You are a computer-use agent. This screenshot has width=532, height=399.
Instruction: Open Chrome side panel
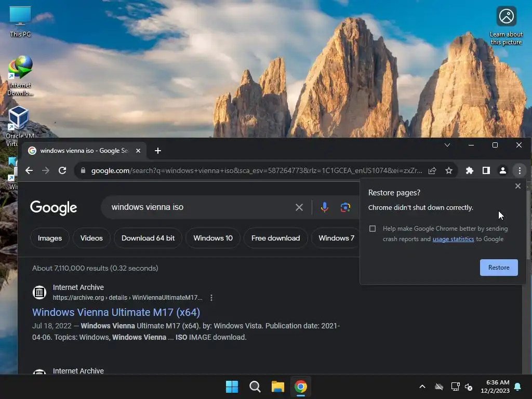pyautogui.click(x=486, y=170)
